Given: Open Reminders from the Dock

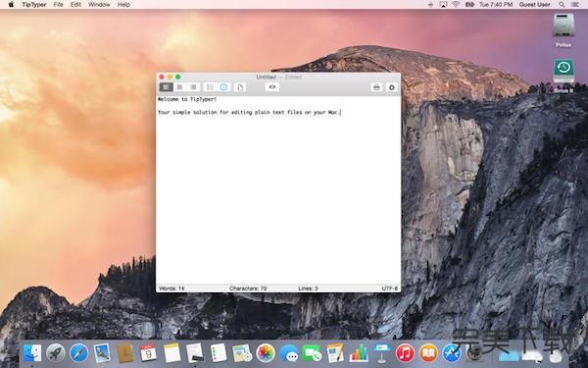Looking at the screenshot, I should tap(219, 353).
